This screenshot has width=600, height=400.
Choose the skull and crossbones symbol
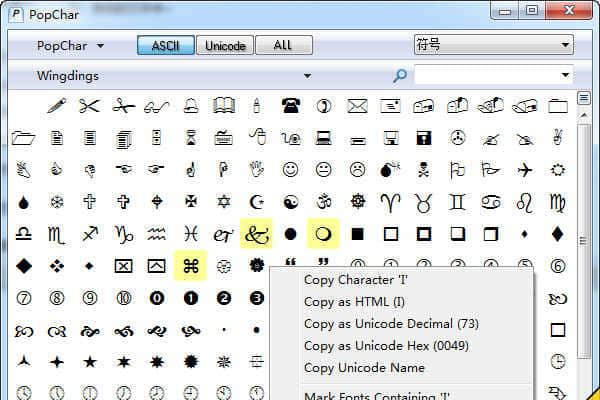click(424, 170)
